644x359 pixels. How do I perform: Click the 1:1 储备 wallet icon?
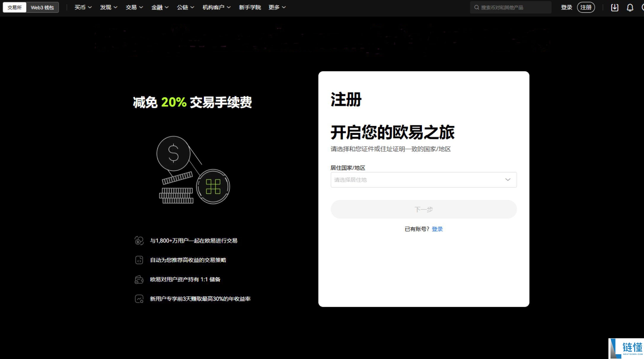[138, 279]
